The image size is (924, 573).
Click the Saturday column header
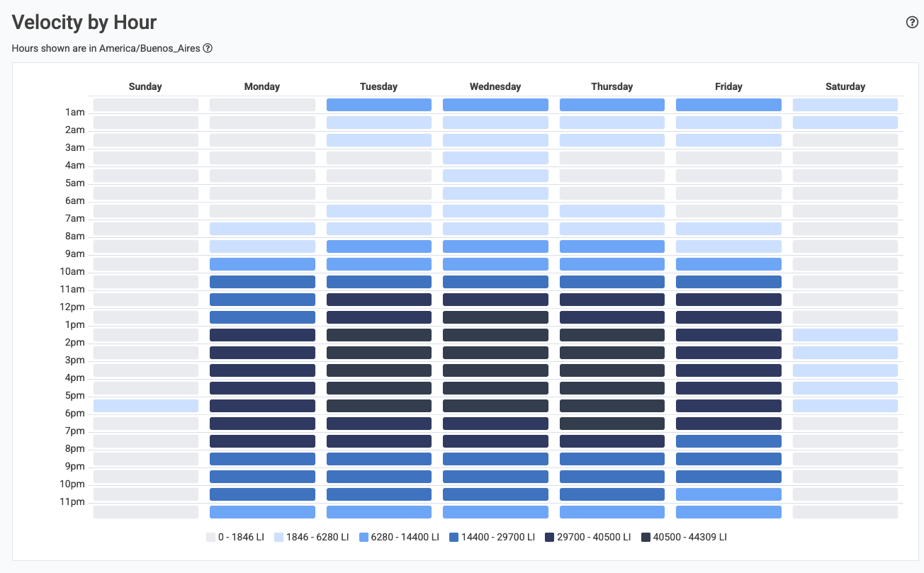point(845,86)
